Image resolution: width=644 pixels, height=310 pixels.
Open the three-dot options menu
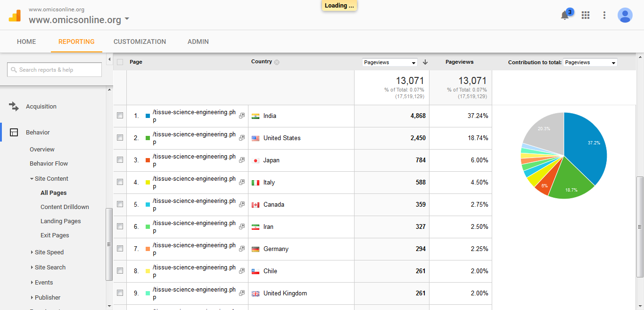[604, 15]
